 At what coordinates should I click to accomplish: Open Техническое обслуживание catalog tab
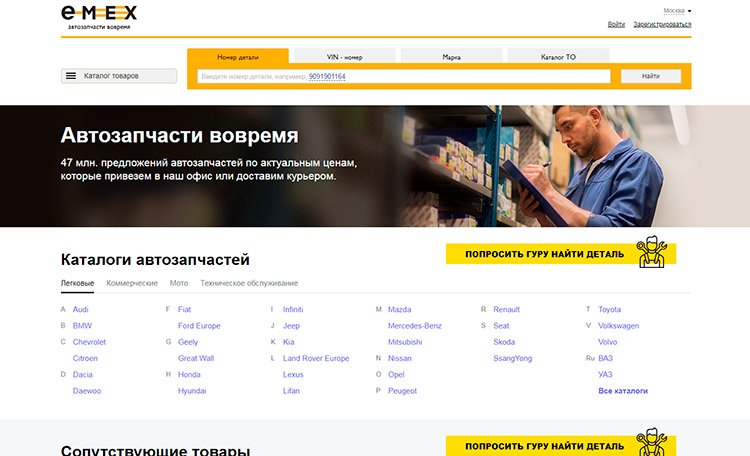pos(248,283)
